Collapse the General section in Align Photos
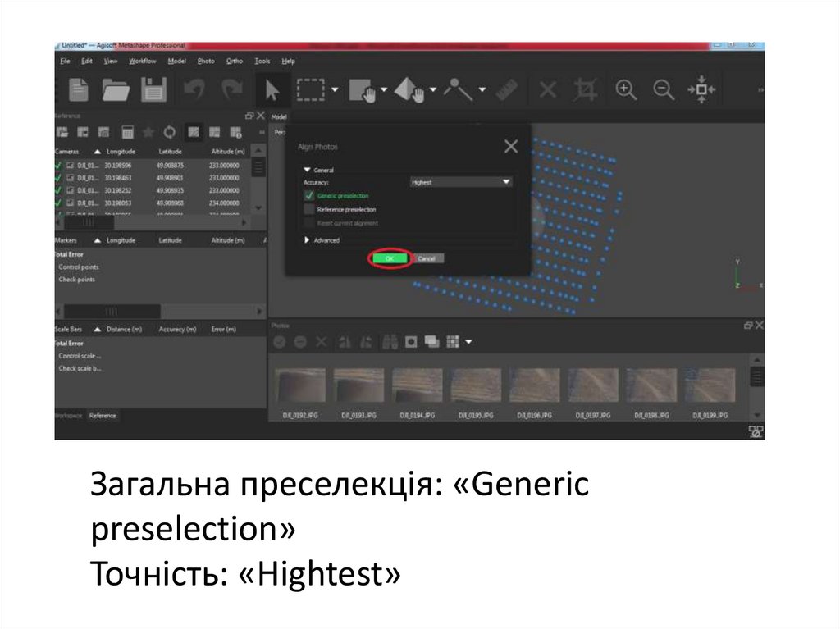Screen dimensions: 840x629 (x=308, y=168)
